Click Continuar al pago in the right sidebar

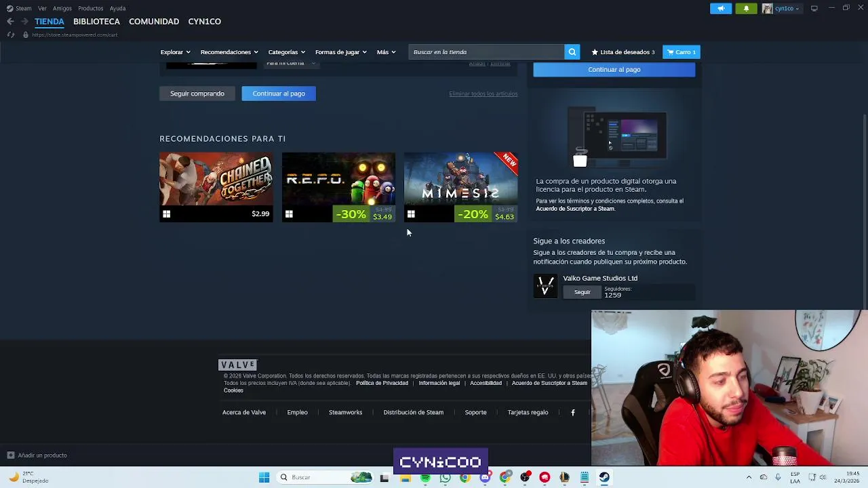click(x=614, y=69)
